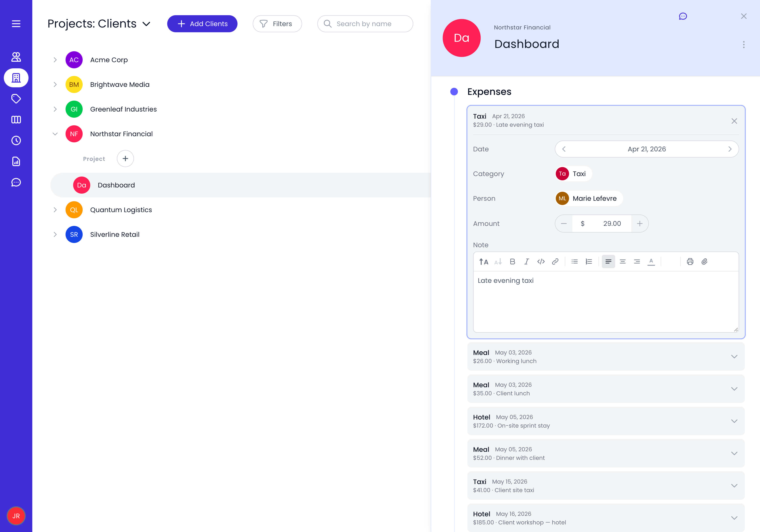Expand the Quantum Logistics client row
The image size is (760, 532).
[55, 210]
